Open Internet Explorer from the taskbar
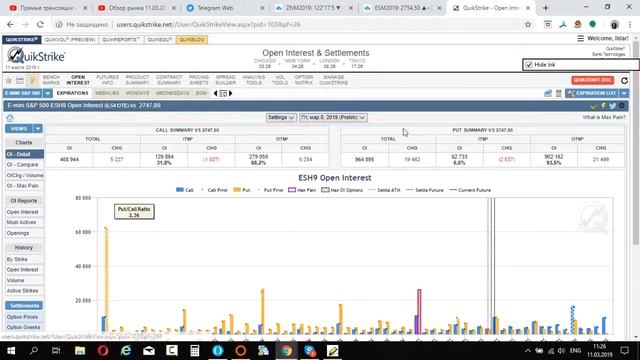Image resolution: width=640 pixels, height=360 pixels. pyautogui.click(x=126, y=351)
